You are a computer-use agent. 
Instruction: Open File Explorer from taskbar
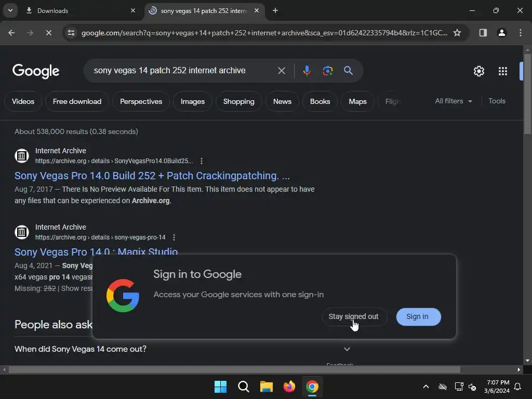(x=267, y=387)
